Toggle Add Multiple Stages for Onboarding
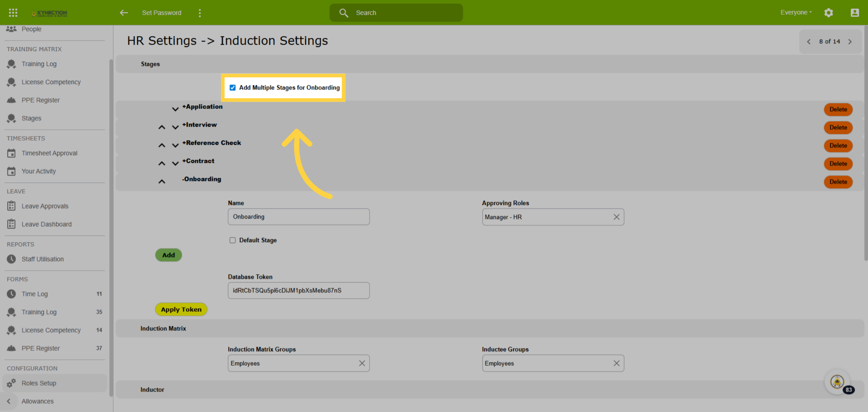This screenshot has width=868, height=412. click(233, 88)
